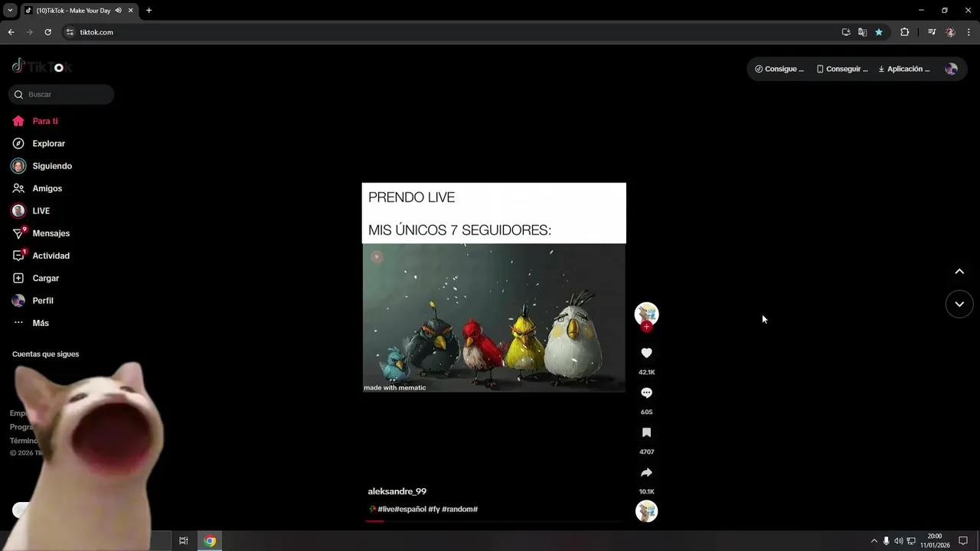980x551 pixels.
Task: Save video with the bookmark icon
Action: [646, 432]
